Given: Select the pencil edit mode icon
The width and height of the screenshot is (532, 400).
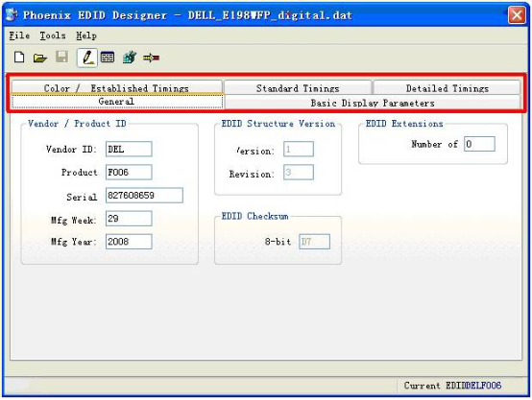Looking at the screenshot, I should (87, 58).
